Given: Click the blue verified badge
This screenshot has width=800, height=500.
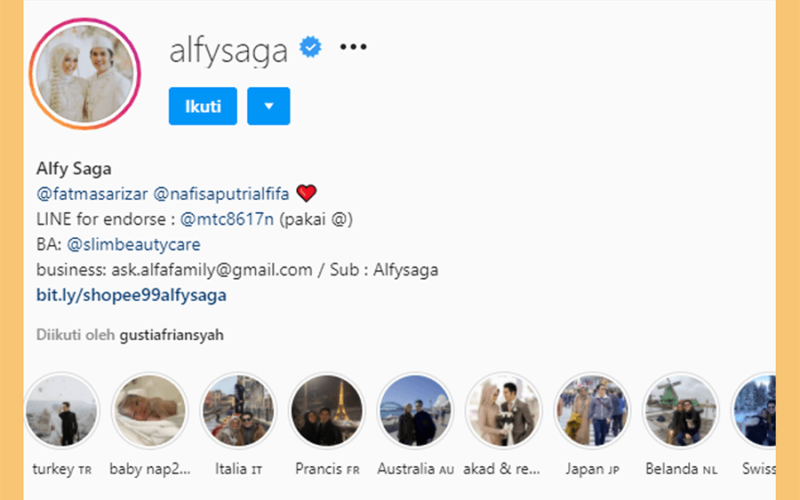Looking at the screenshot, I should pyautogui.click(x=310, y=47).
